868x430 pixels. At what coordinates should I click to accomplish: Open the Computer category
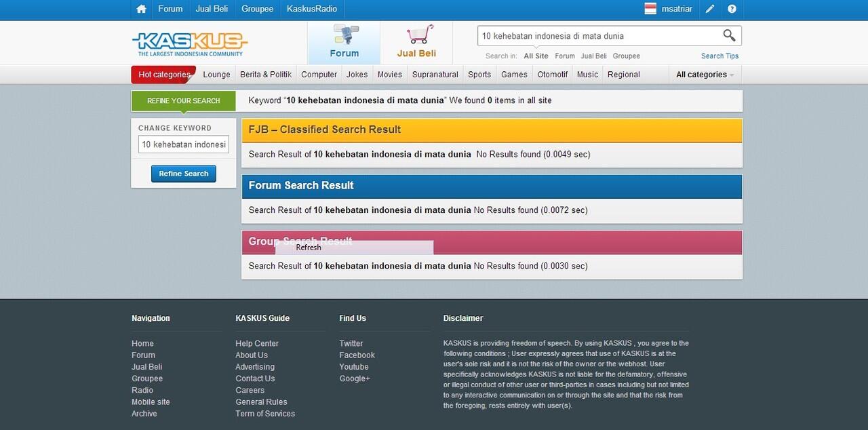[x=319, y=75]
